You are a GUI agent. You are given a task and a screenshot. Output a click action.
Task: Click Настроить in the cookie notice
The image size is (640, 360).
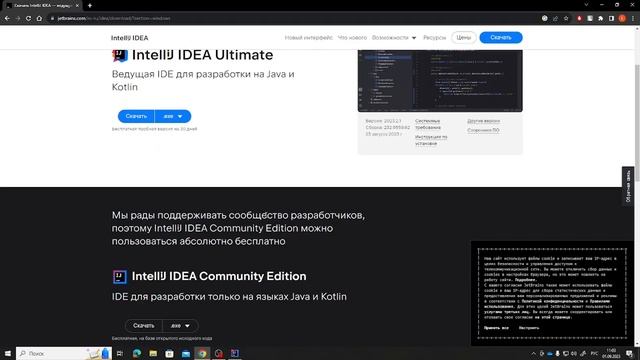click(529, 328)
